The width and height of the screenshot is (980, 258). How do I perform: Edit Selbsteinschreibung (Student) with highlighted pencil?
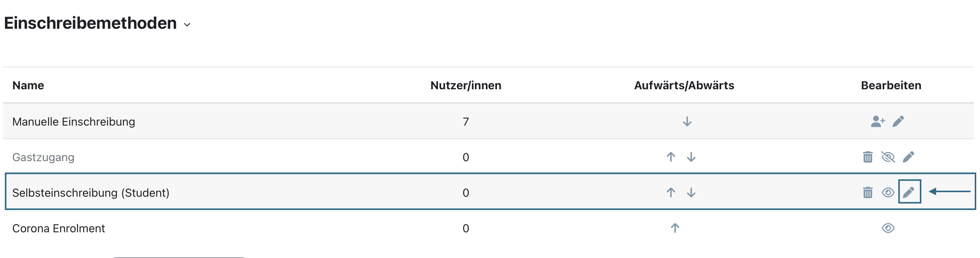tap(909, 192)
